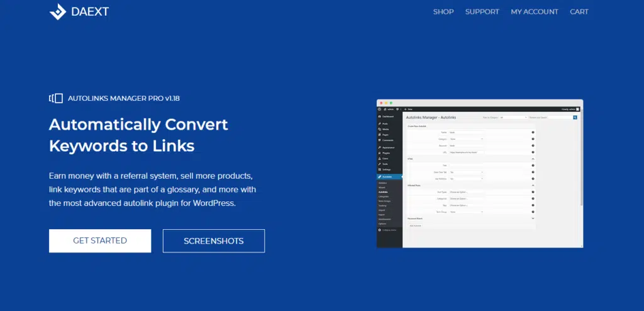Click the DAEXT diamond logo icon

click(57, 12)
